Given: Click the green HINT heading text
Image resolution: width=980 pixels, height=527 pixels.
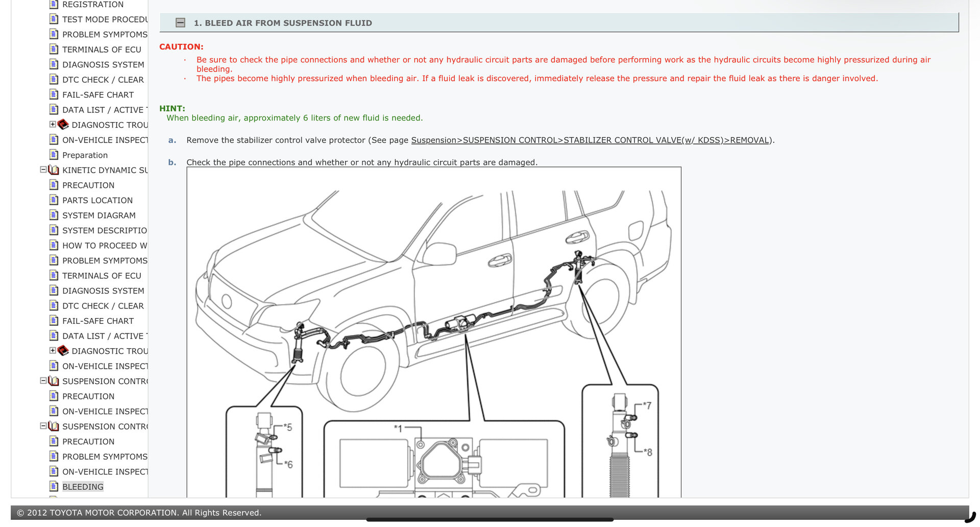Looking at the screenshot, I should [172, 108].
